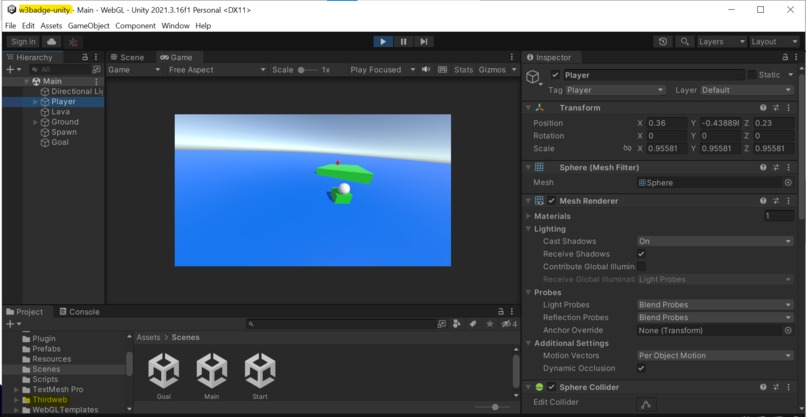Image resolution: width=806 pixels, height=417 pixels.
Task: Toggle hidden packages eye icon in Project
Action: 509,324
